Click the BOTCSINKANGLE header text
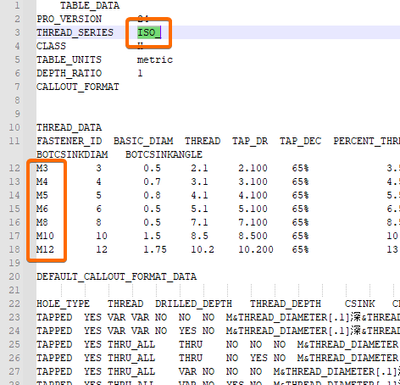Image resolution: width=400 pixels, height=385 pixels. 164,155
